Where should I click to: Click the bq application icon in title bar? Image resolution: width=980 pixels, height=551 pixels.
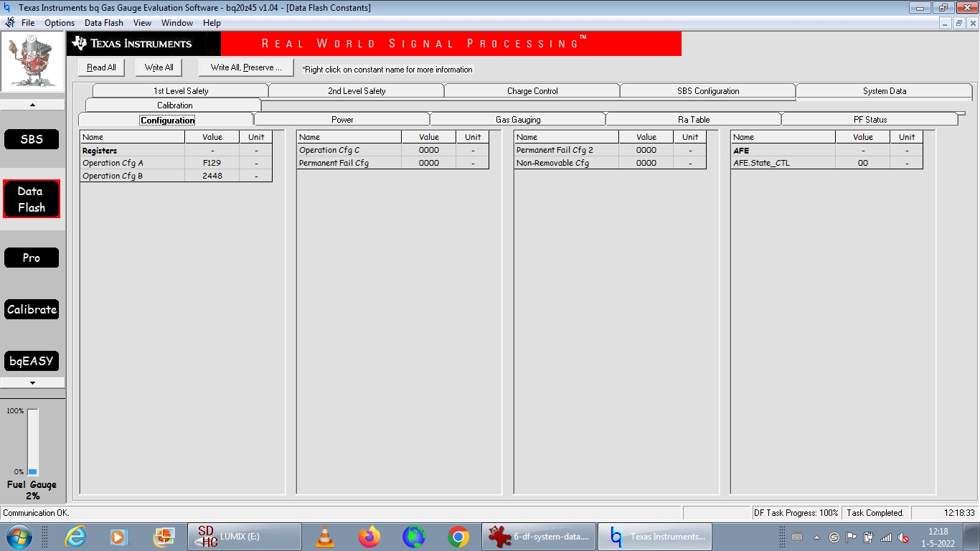coord(8,8)
